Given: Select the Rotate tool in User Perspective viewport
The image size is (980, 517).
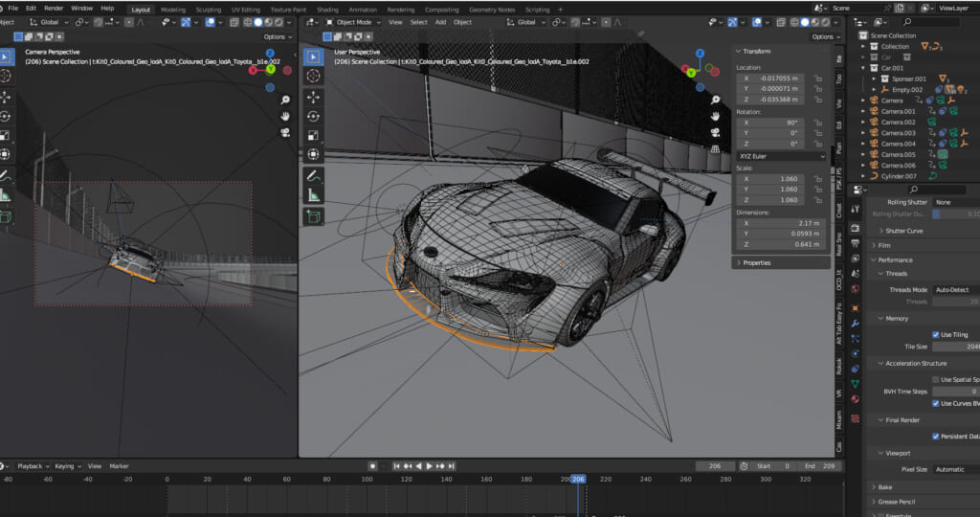Looking at the screenshot, I should pos(313,117).
